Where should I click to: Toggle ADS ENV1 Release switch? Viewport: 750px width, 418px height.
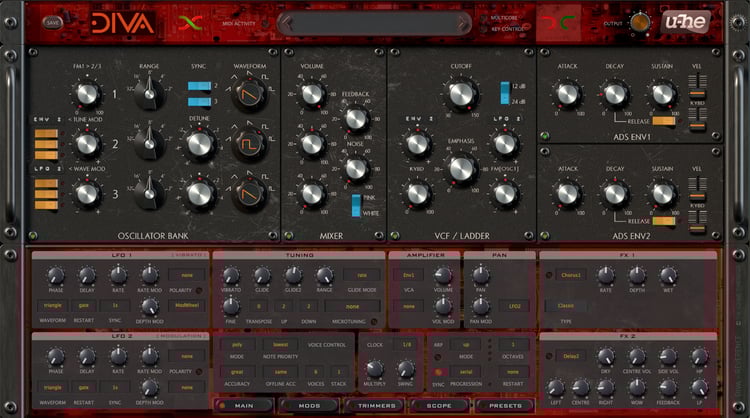click(664, 121)
